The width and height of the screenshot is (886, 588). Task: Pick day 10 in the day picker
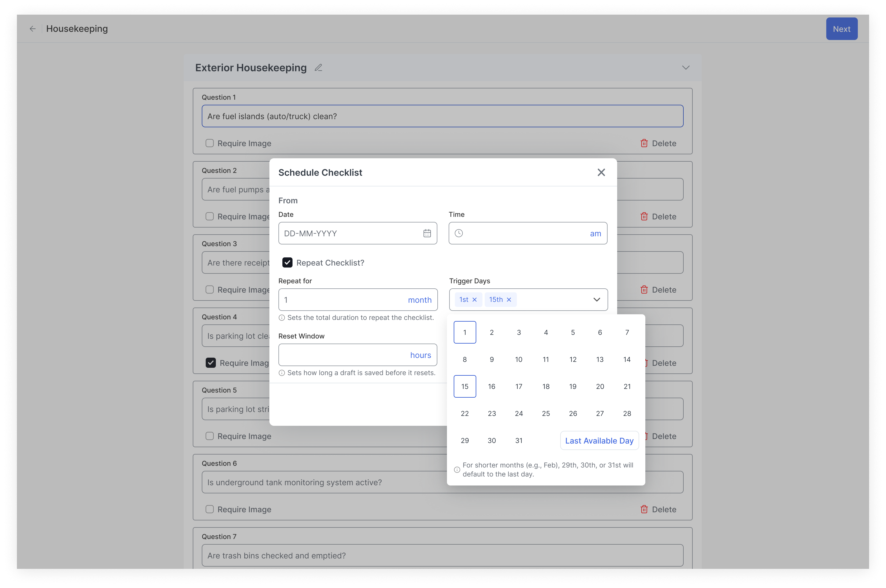519,359
